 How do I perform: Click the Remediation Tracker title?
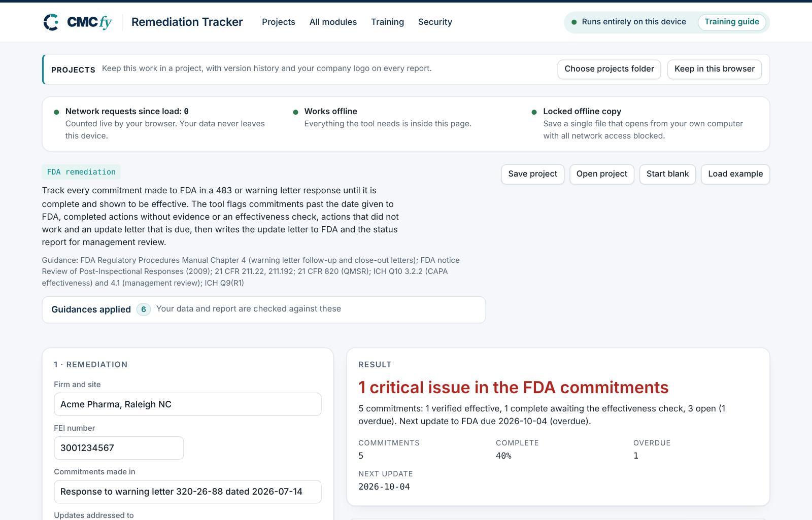coord(187,22)
